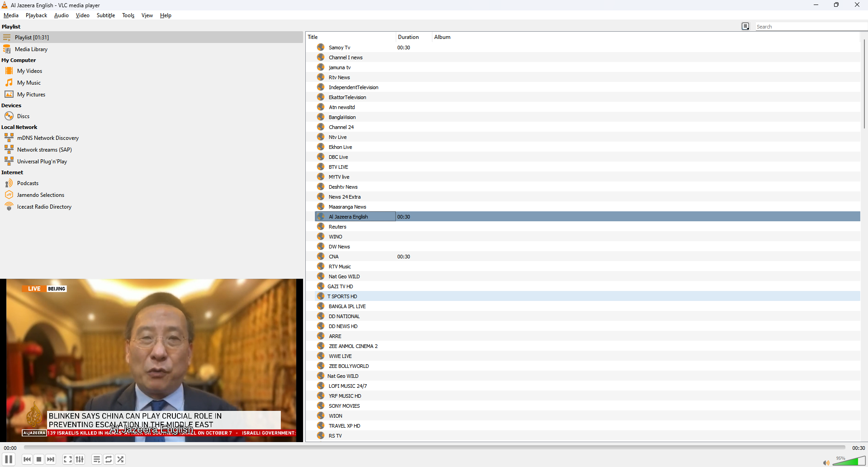Open My Music note icon
This screenshot has height=467, width=868.
point(9,82)
